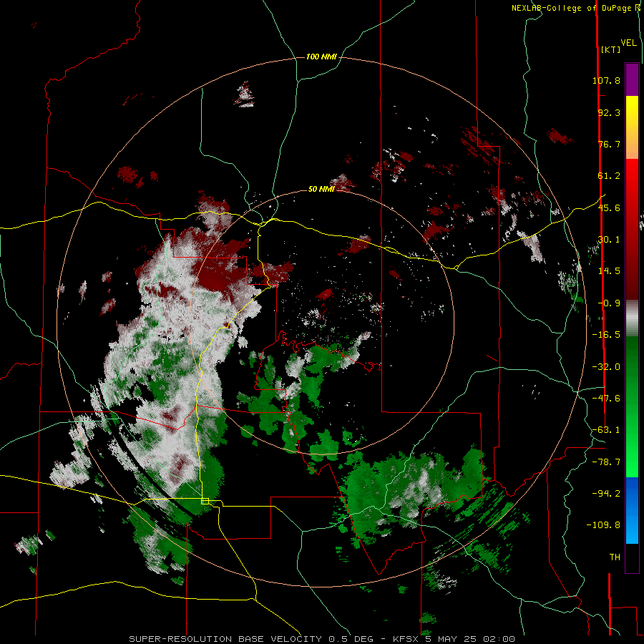Click the -32.0 velocity scale value
644x644 pixels.
tap(606, 367)
